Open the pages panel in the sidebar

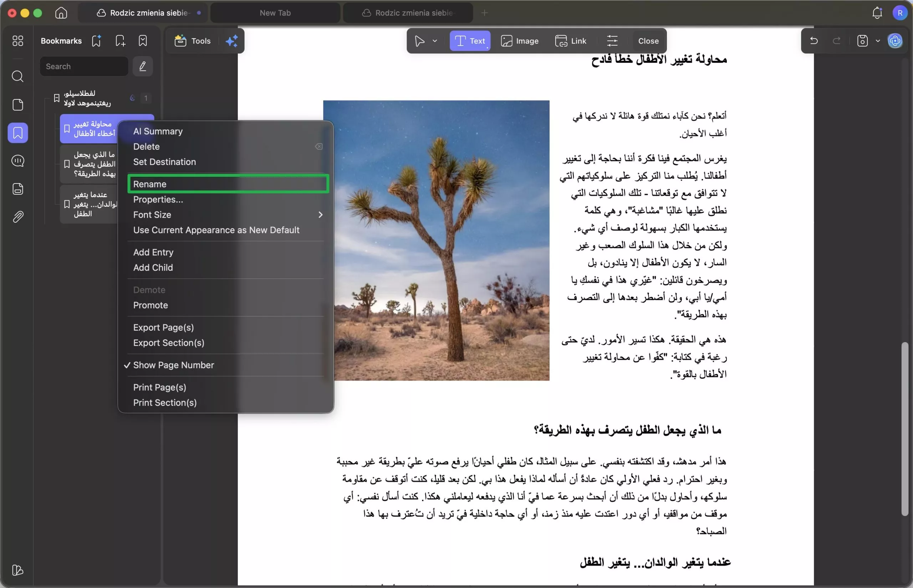coord(17,105)
